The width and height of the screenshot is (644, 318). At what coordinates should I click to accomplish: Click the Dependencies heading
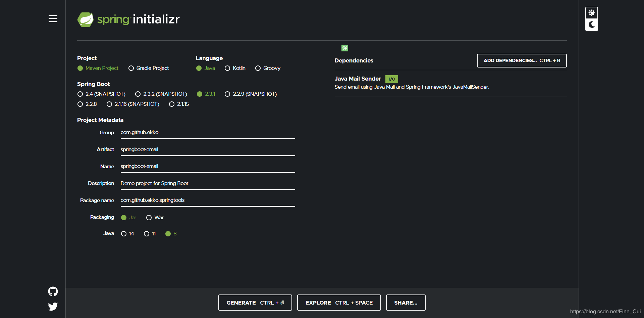(354, 60)
